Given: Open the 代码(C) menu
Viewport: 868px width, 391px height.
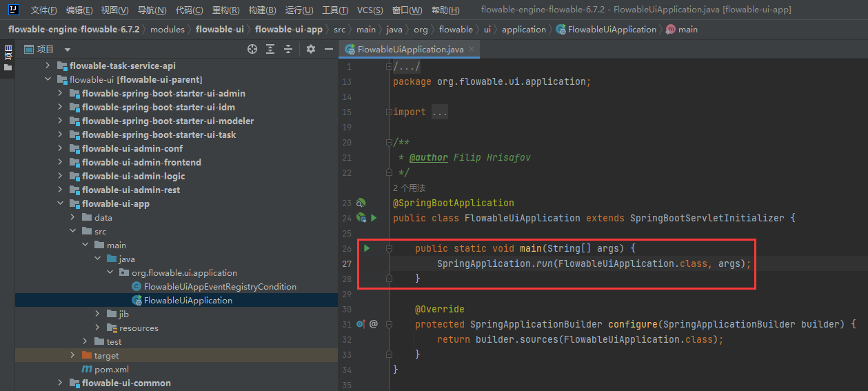Looking at the screenshot, I should 190,10.
